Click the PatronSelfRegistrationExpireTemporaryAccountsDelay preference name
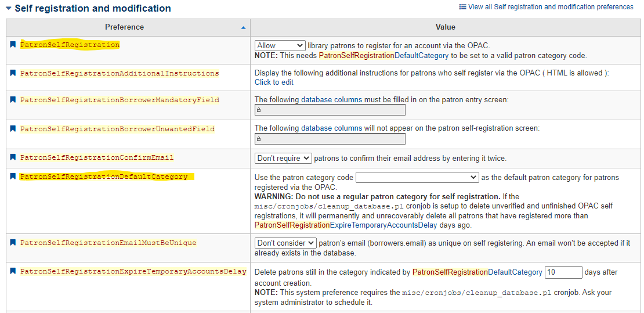The height and width of the screenshot is (313, 644). coord(133,271)
